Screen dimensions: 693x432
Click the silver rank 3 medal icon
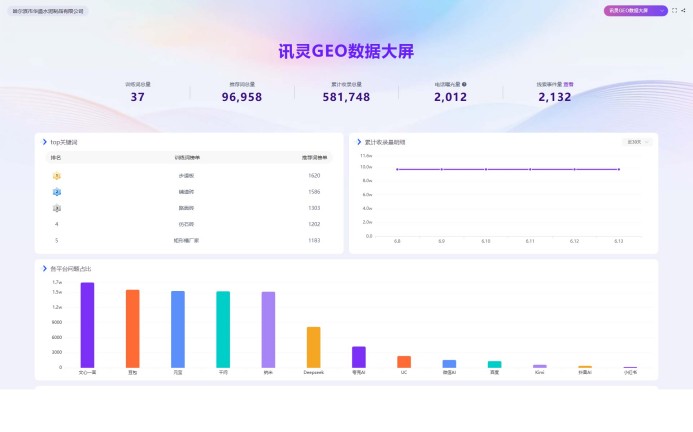pyautogui.click(x=57, y=208)
